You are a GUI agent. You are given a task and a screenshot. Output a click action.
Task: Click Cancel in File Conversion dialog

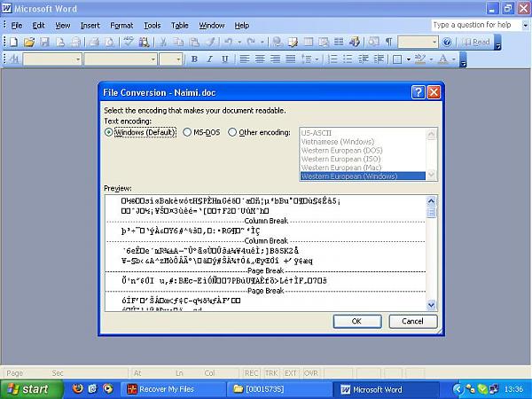tap(412, 321)
